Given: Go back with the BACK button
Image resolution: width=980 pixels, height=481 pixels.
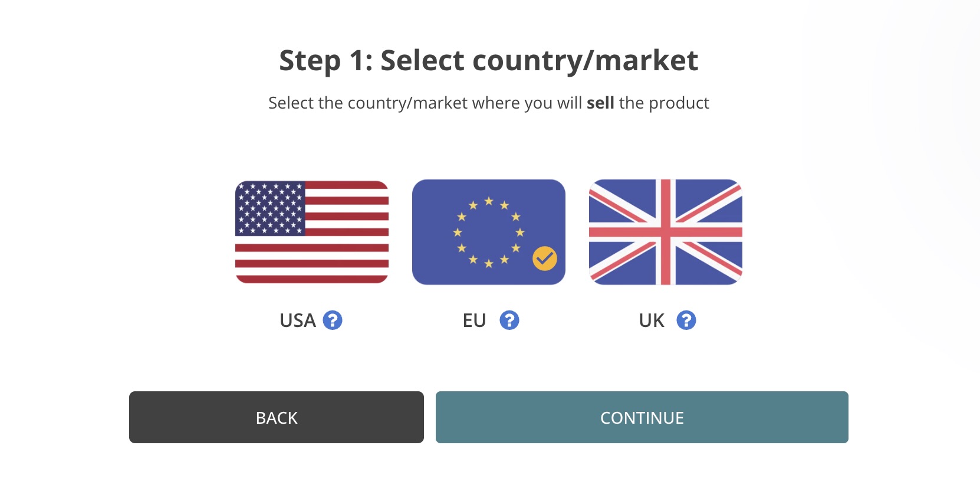Looking at the screenshot, I should point(277,417).
